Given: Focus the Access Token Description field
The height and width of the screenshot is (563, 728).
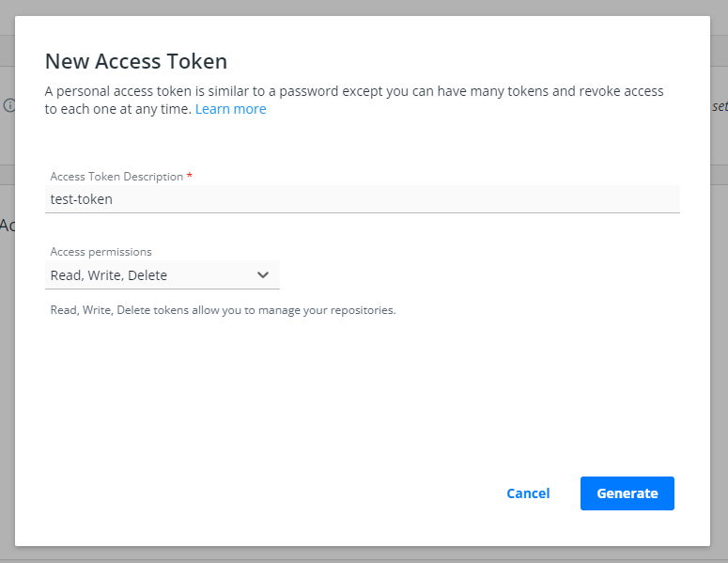Looking at the screenshot, I should click(363, 199).
